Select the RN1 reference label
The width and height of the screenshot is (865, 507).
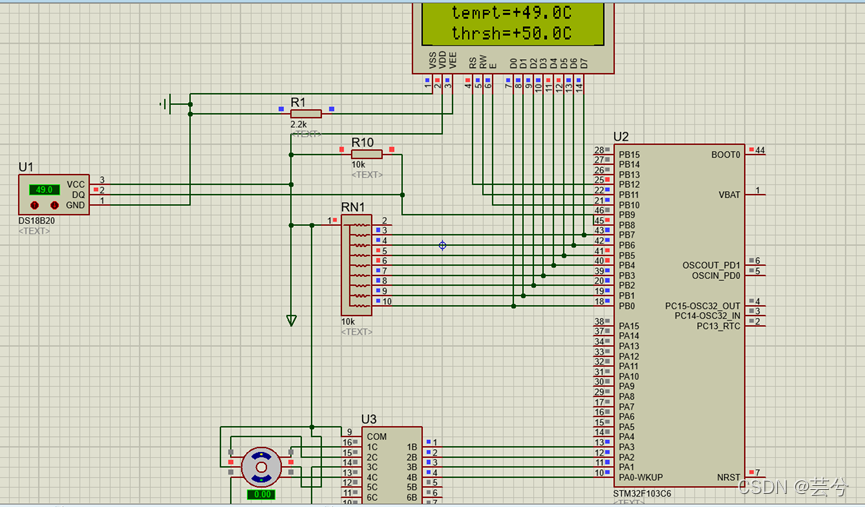click(x=353, y=207)
